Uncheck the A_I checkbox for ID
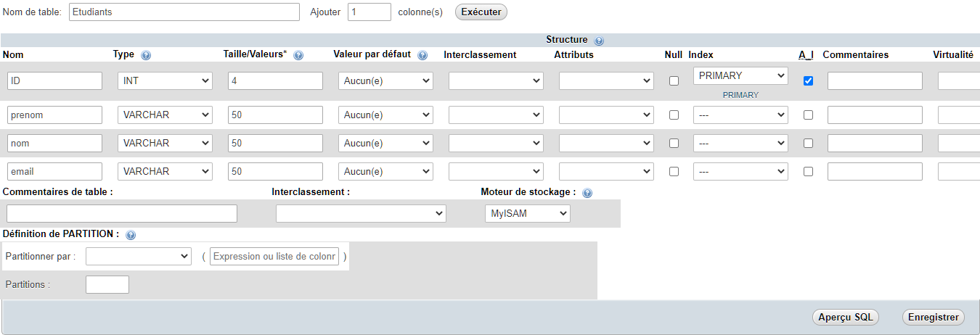 coord(808,81)
